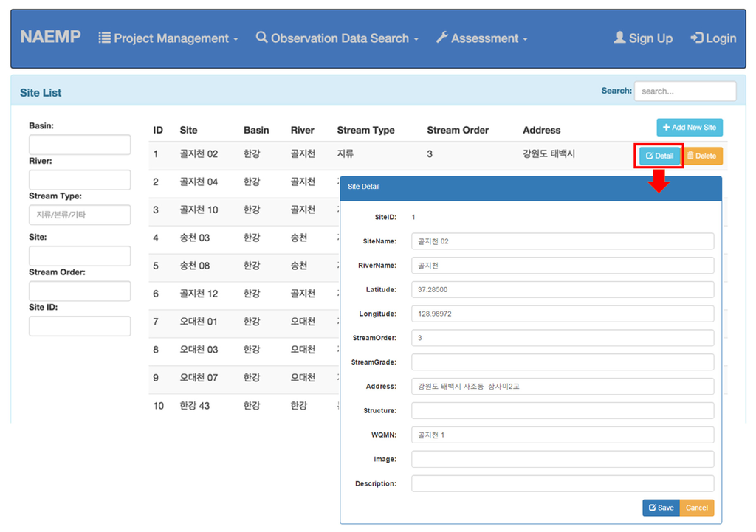
Task: Edit the SiteName field in dialog
Action: click(562, 241)
